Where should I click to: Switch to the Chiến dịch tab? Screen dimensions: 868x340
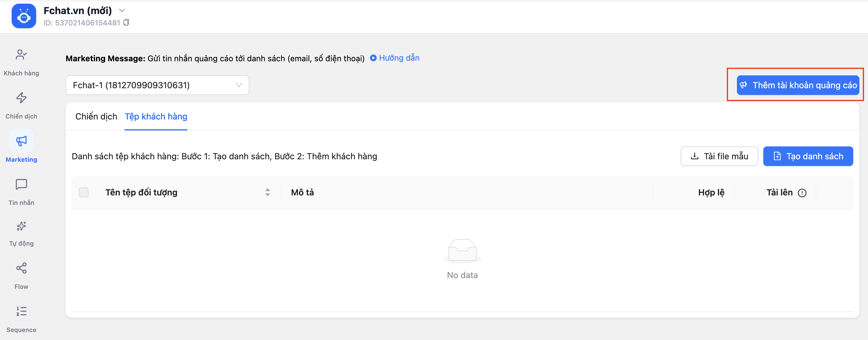pos(96,117)
